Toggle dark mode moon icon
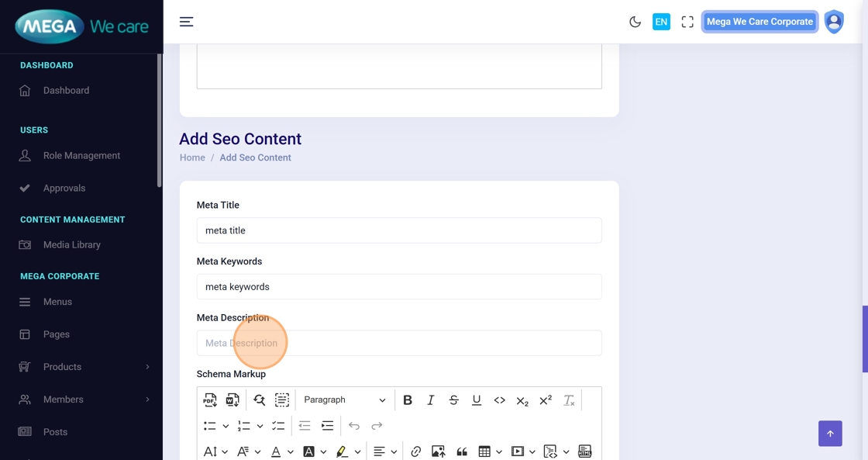Viewport: 868px width, 460px height. [x=635, y=22]
